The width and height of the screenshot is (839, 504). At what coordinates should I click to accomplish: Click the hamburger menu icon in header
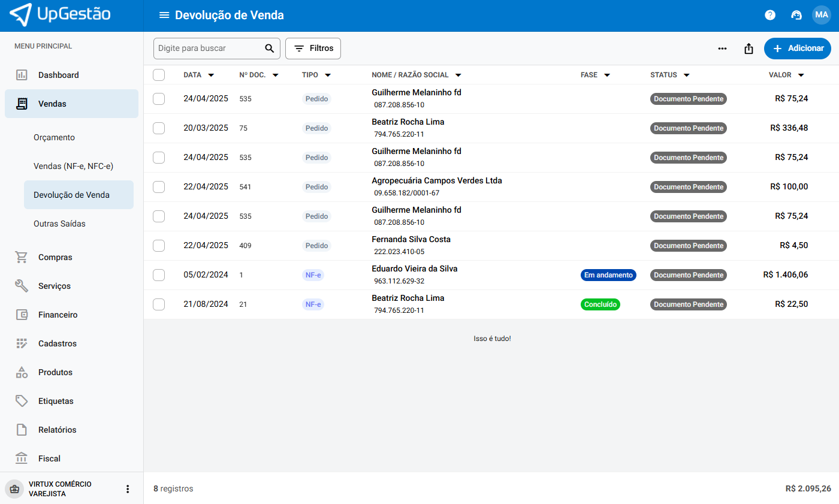pos(164,15)
